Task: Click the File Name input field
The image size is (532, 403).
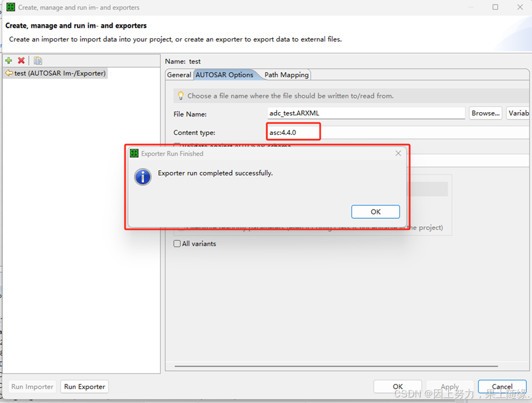Action: coord(366,113)
